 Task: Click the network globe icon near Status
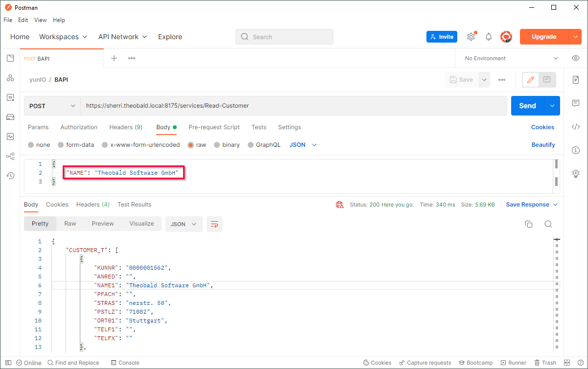click(x=340, y=205)
